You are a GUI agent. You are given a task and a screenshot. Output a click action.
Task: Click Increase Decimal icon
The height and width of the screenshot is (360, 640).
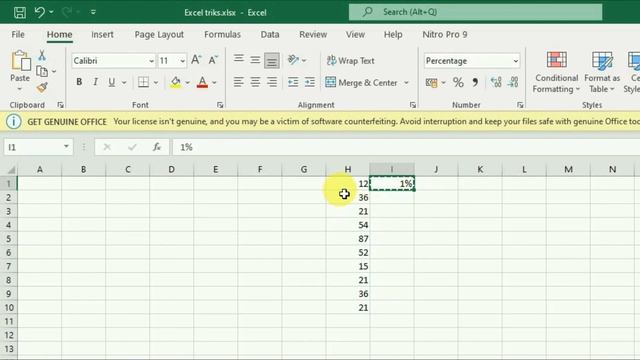point(496,82)
